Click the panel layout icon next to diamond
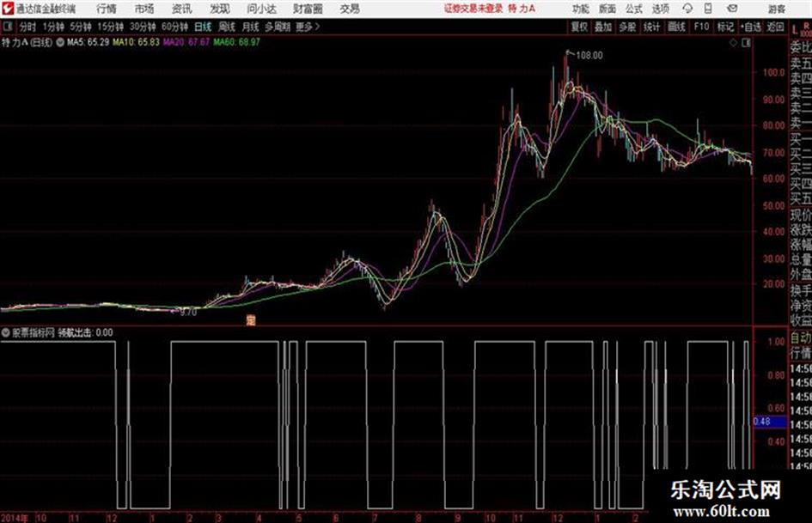 746,43
